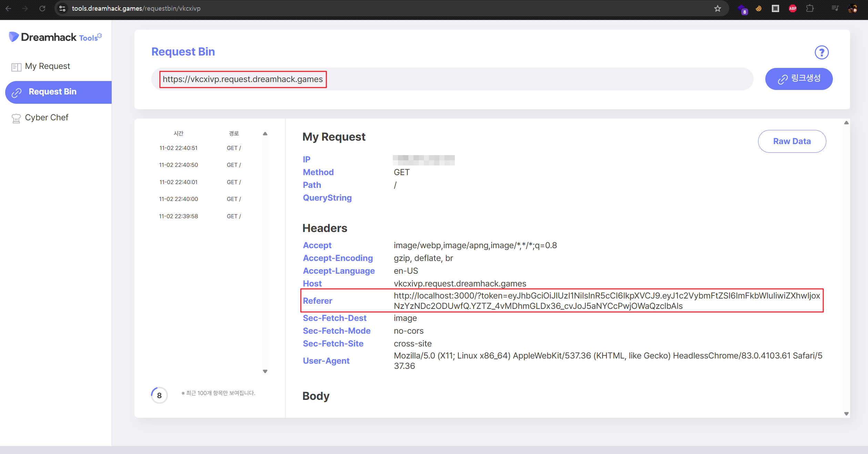Open the cookie extension icon

[x=758, y=9]
